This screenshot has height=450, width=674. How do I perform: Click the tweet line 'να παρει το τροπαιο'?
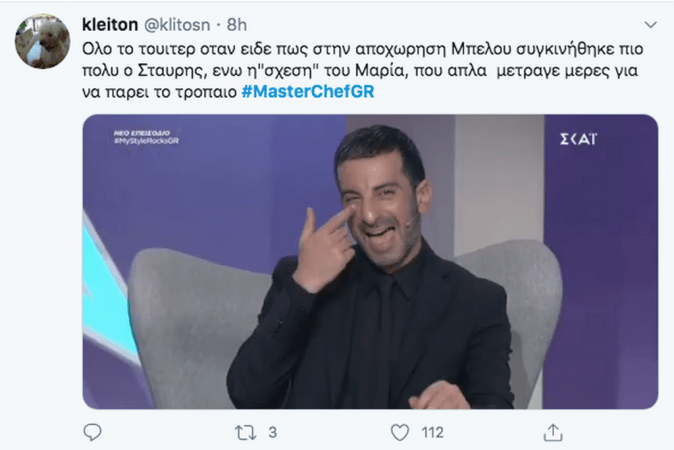click(x=159, y=92)
